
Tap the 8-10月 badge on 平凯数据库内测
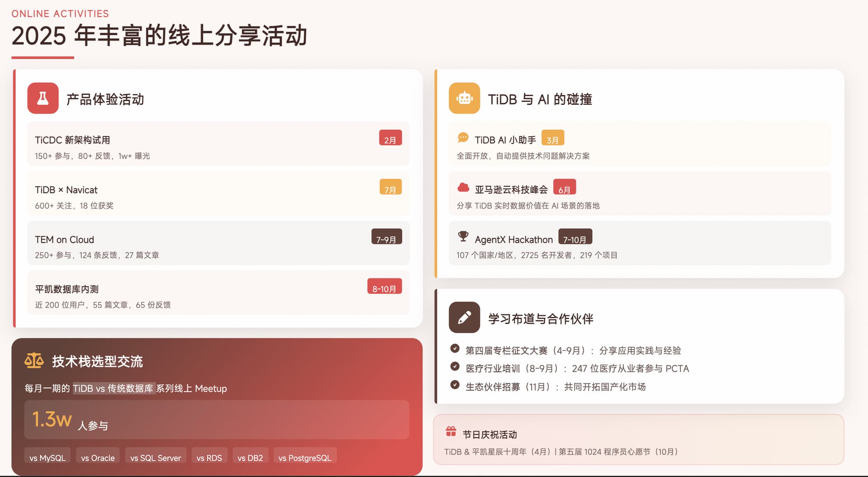point(384,286)
